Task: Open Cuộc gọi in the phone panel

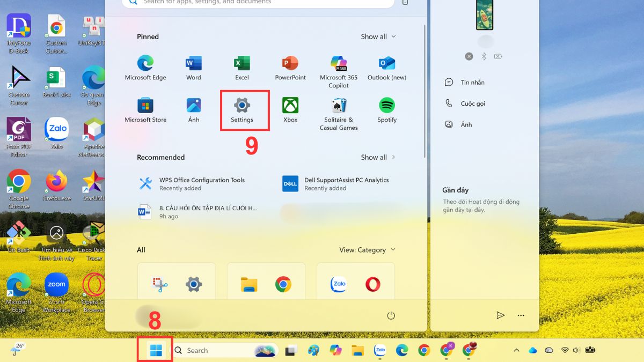Action: click(465, 104)
